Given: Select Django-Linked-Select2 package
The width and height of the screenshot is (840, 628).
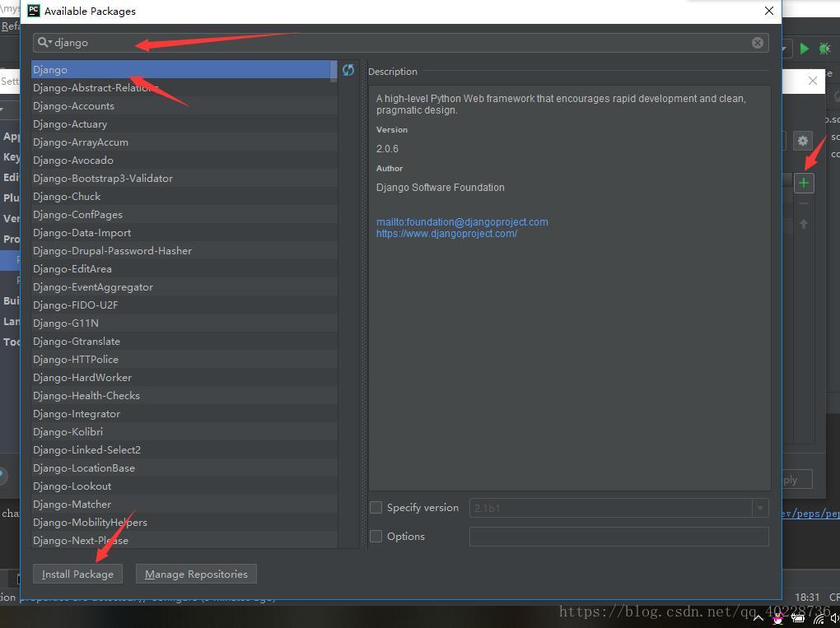Looking at the screenshot, I should [184, 449].
